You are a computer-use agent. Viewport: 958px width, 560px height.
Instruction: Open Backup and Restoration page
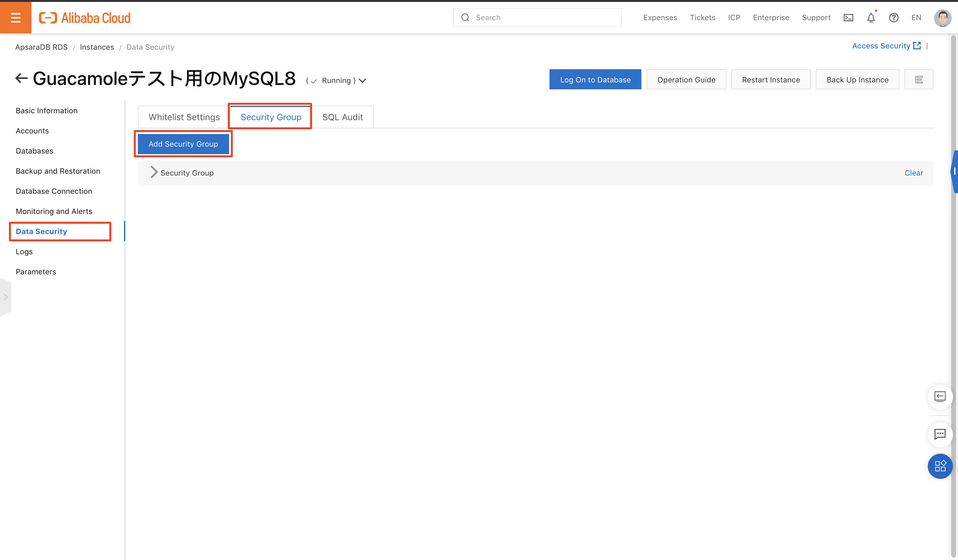click(58, 171)
